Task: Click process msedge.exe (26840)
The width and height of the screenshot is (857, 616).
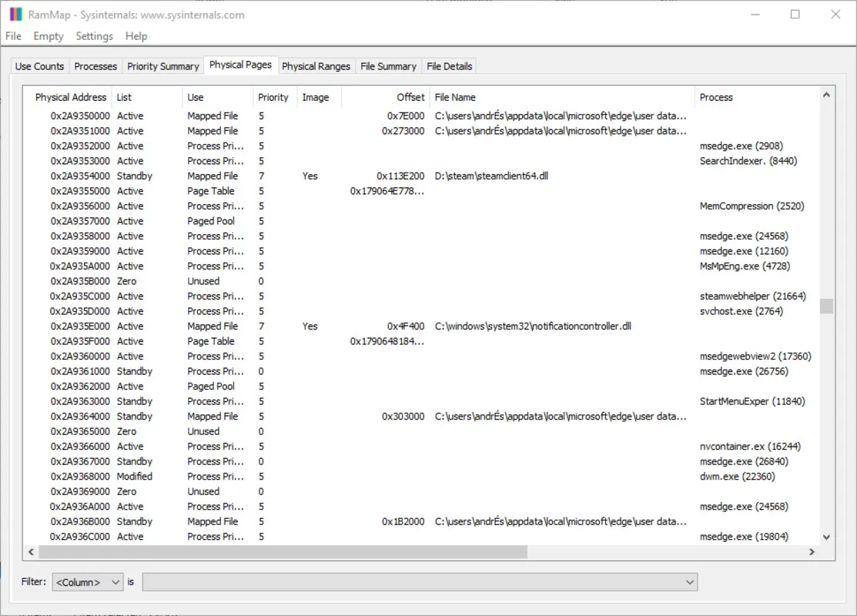Action: tap(744, 462)
